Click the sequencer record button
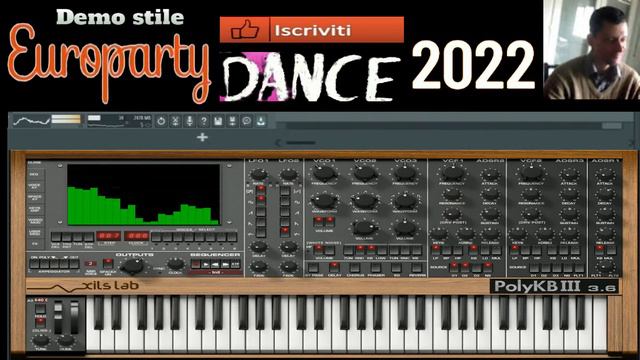Viewport: 640px width, 360px height. point(196,264)
